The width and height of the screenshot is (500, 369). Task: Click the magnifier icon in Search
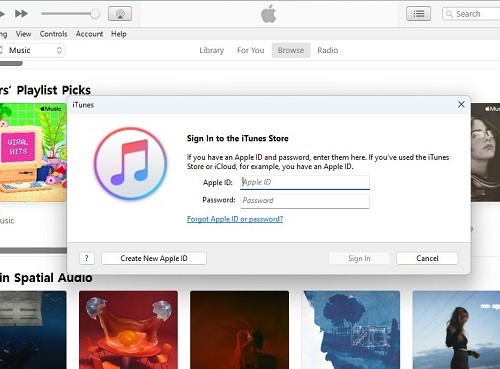(x=449, y=14)
